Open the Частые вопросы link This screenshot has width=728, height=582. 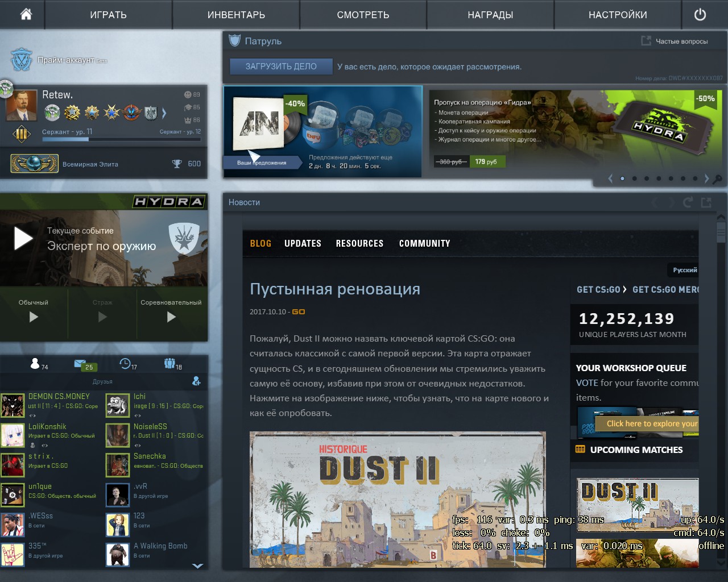coord(681,41)
